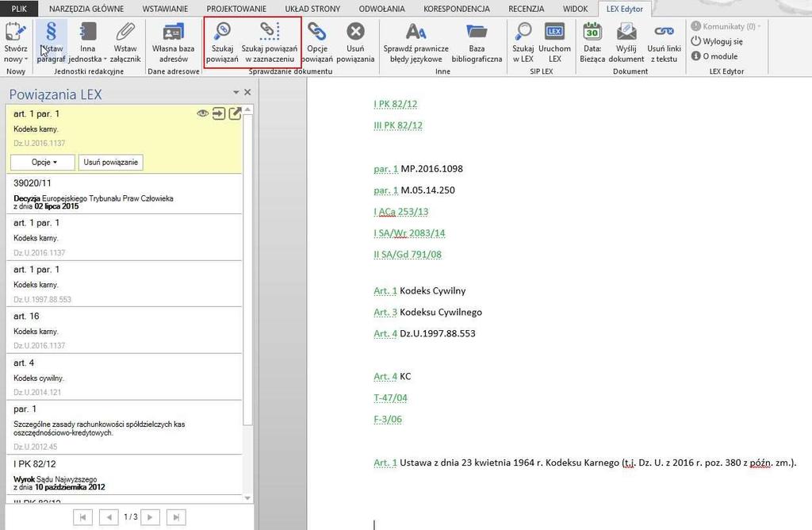Switch to NARZĘDZIA GŁÓWNE tab
812x530 pixels.
point(86,9)
